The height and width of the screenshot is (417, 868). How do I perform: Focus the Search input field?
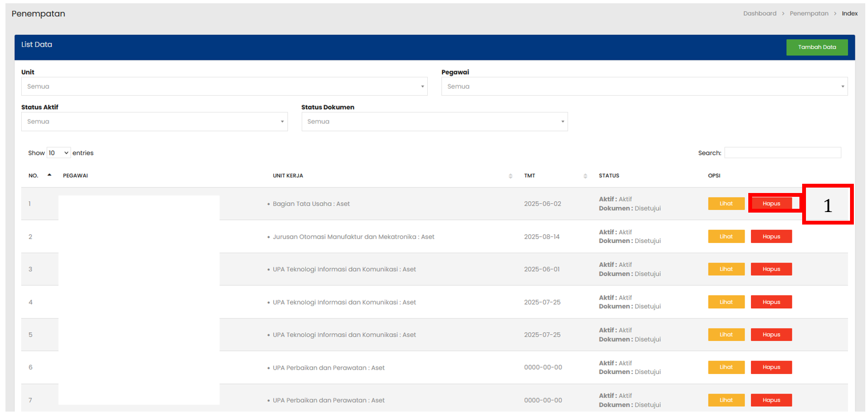(782, 153)
